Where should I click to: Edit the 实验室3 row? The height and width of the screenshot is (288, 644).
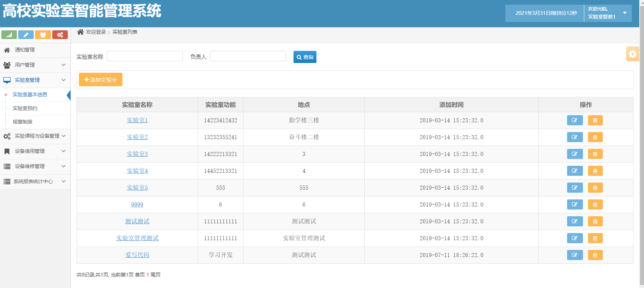point(575,154)
